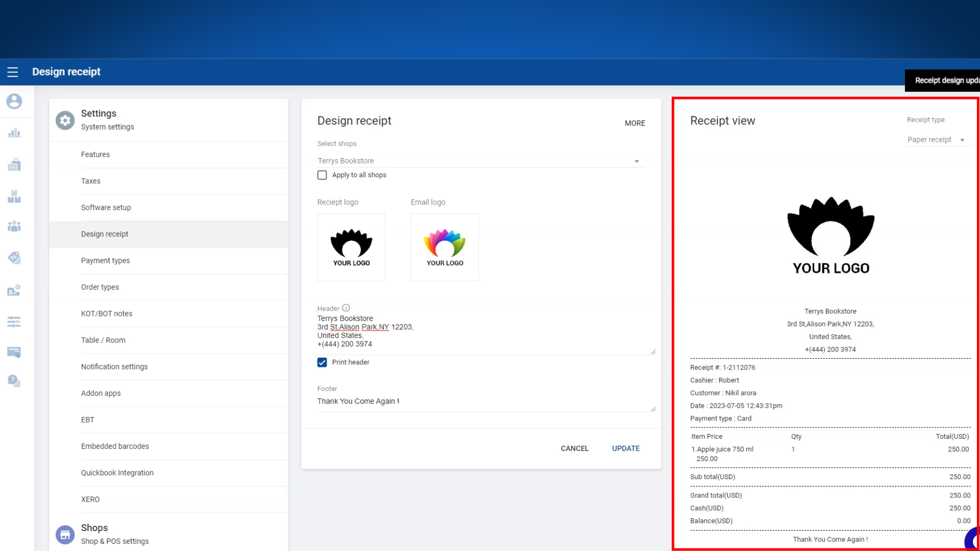Open the Paper receipt type dropdown
980x551 pixels.
936,140
